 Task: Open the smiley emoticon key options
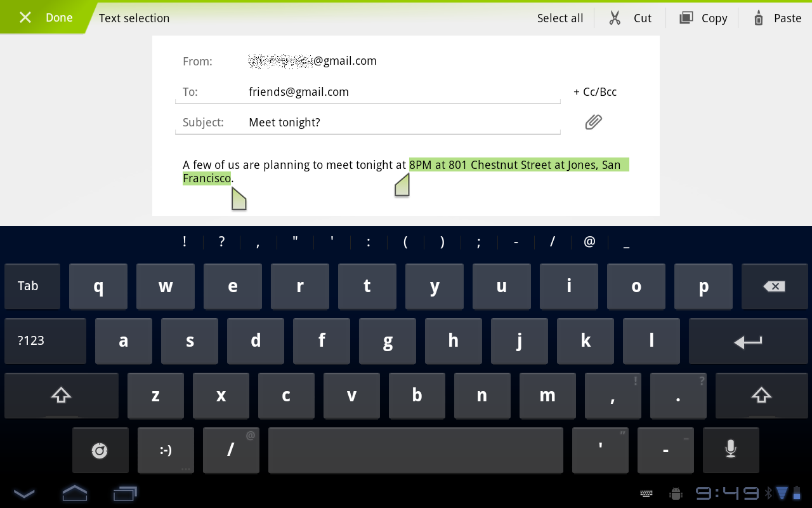tap(166, 450)
